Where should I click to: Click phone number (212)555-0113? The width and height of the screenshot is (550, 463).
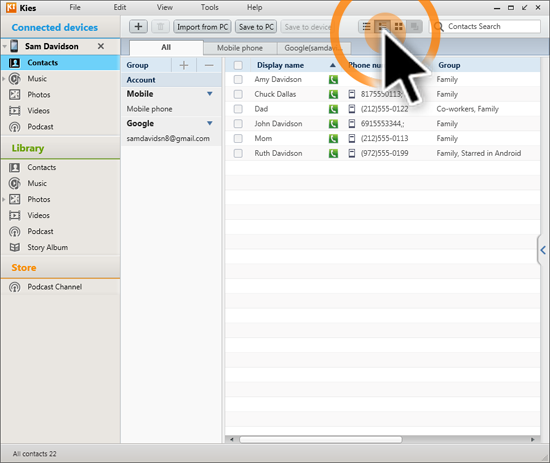click(384, 139)
